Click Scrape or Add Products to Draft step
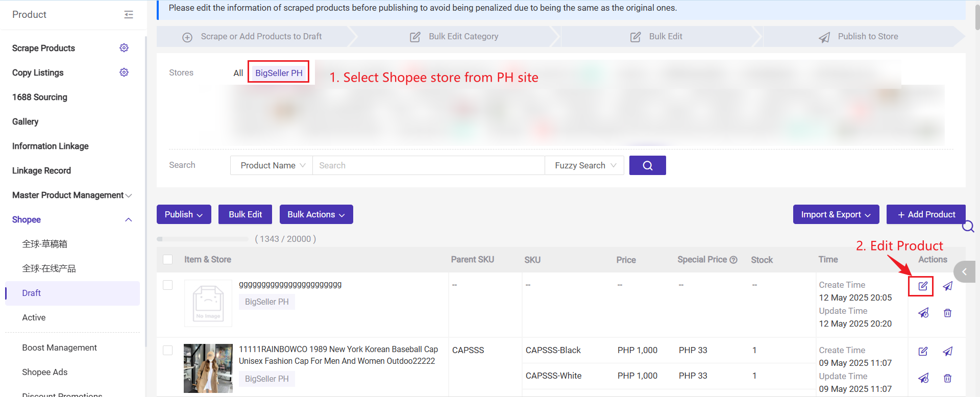Screen dimensions: 980x397 252,37
